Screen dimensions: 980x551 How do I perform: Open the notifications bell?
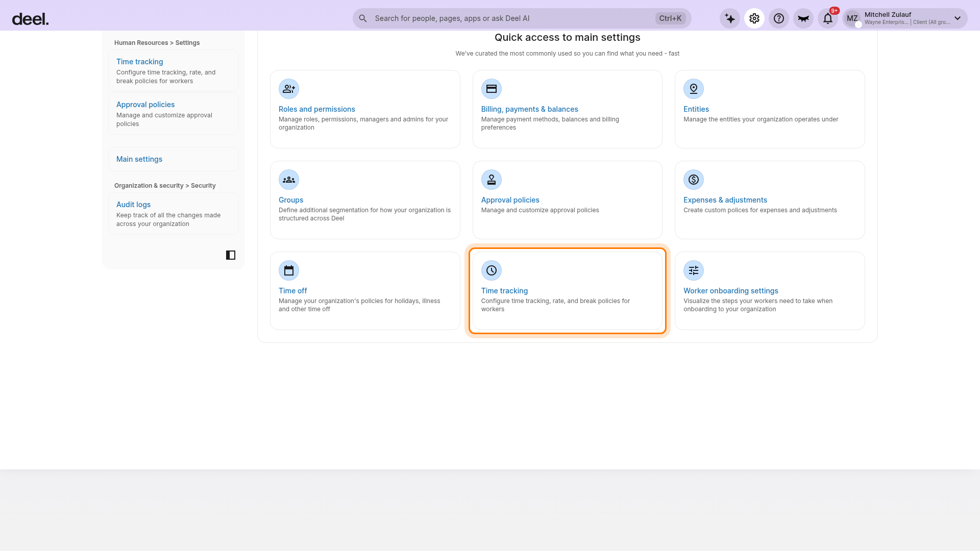click(x=828, y=18)
